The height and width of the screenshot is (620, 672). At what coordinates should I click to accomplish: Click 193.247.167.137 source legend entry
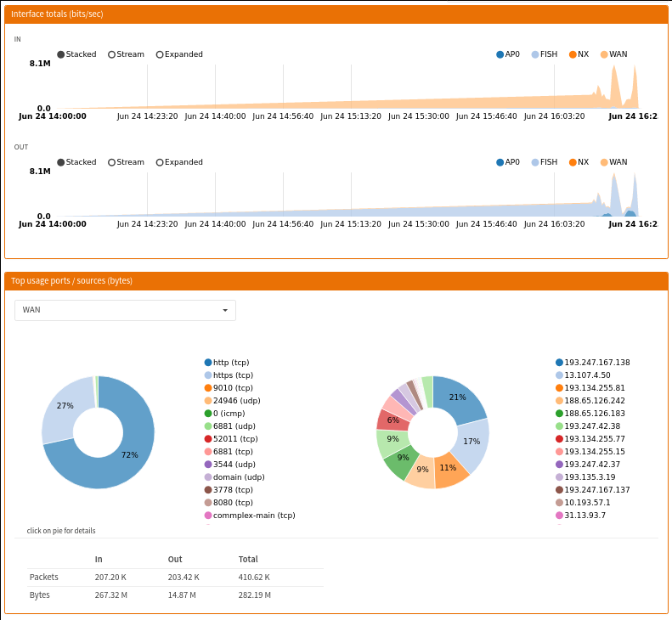(x=593, y=490)
